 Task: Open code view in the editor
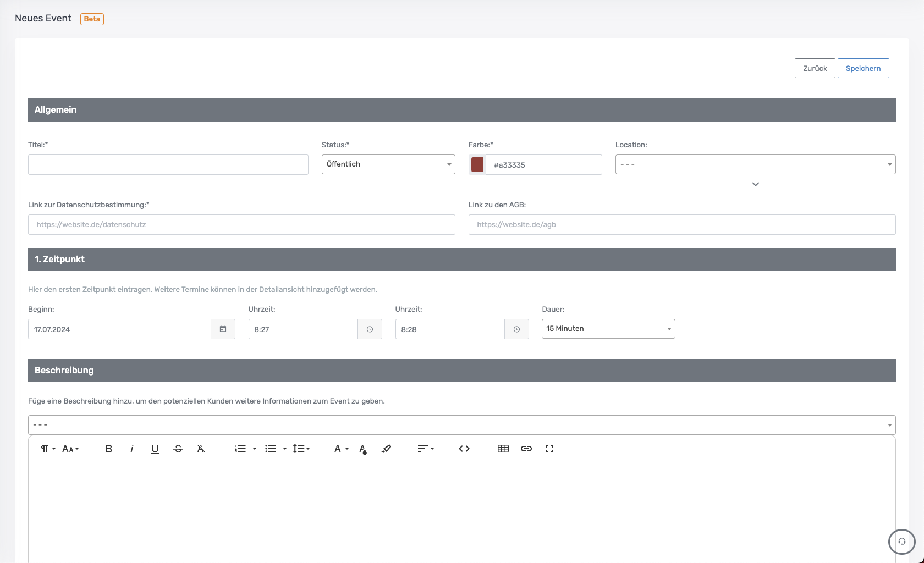[x=464, y=449]
